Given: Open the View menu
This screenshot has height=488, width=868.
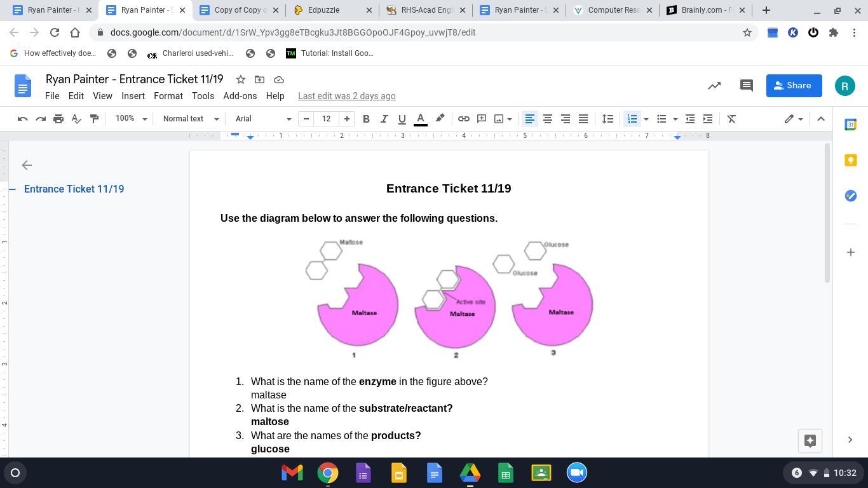Looking at the screenshot, I should pyautogui.click(x=102, y=96).
